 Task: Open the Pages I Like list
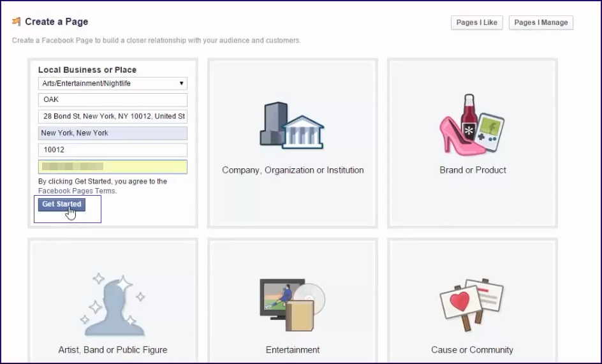click(476, 23)
